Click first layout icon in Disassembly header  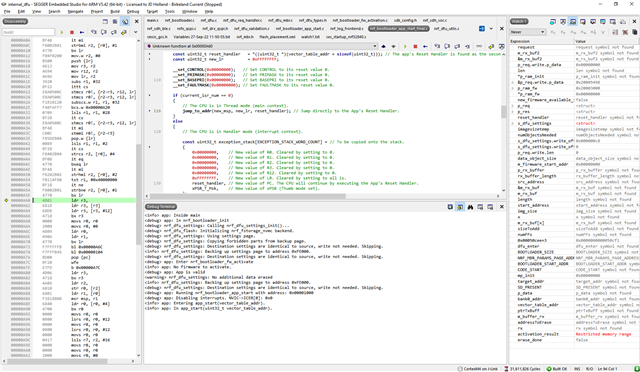tap(105, 21)
